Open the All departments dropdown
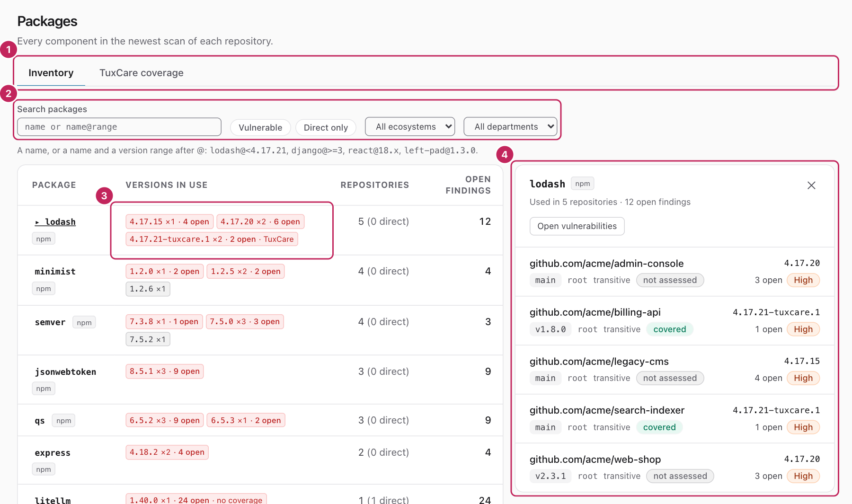This screenshot has height=504, width=852. (x=510, y=127)
